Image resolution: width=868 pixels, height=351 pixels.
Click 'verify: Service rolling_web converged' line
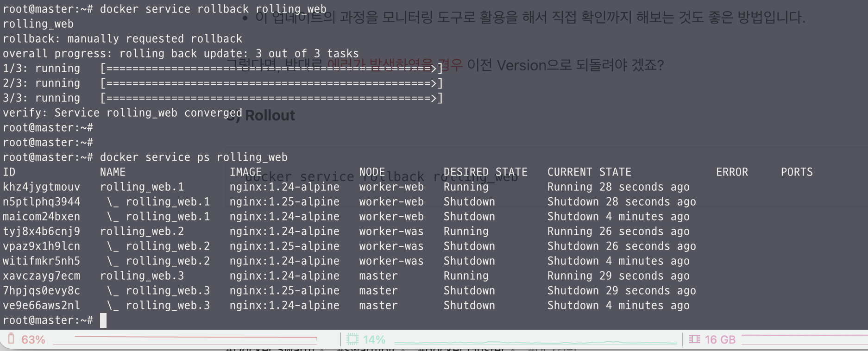pos(122,113)
